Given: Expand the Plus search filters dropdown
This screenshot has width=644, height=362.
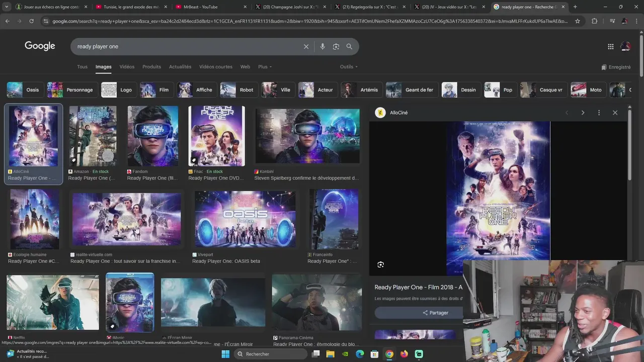Looking at the screenshot, I should tap(265, 67).
